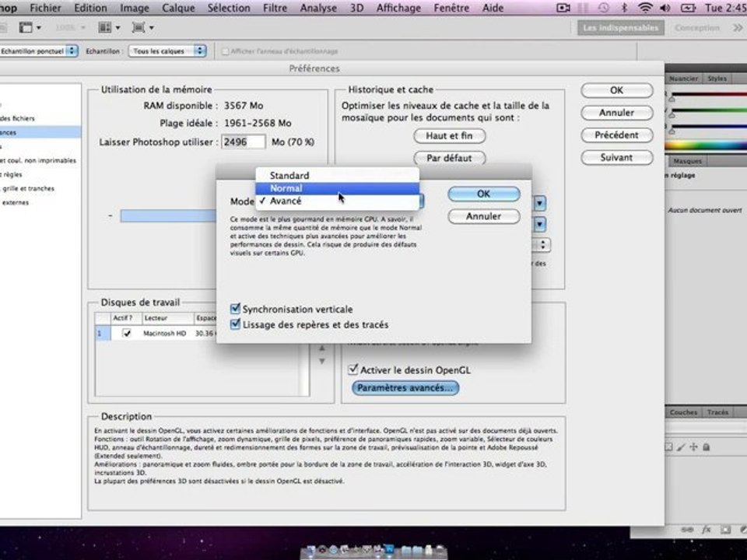Image resolution: width=747 pixels, height=560 pixels.
Task: Click the arrange documents icon
Action: click(104, 28)
